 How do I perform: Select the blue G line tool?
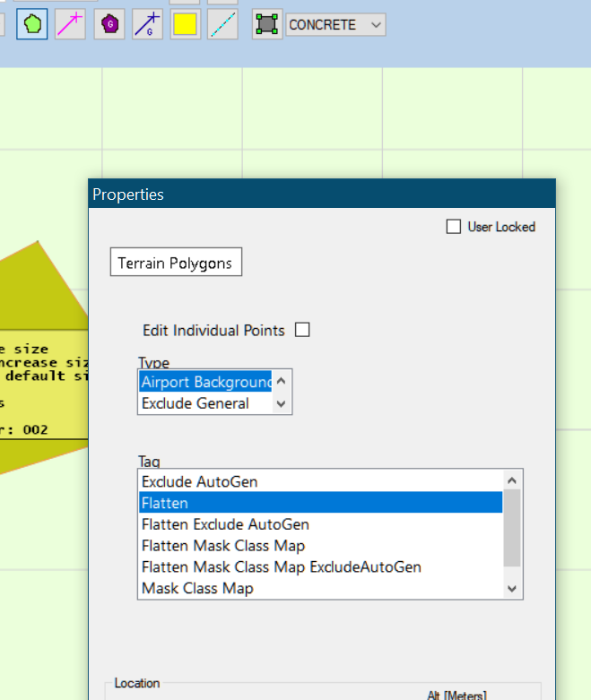click(148, 24)
